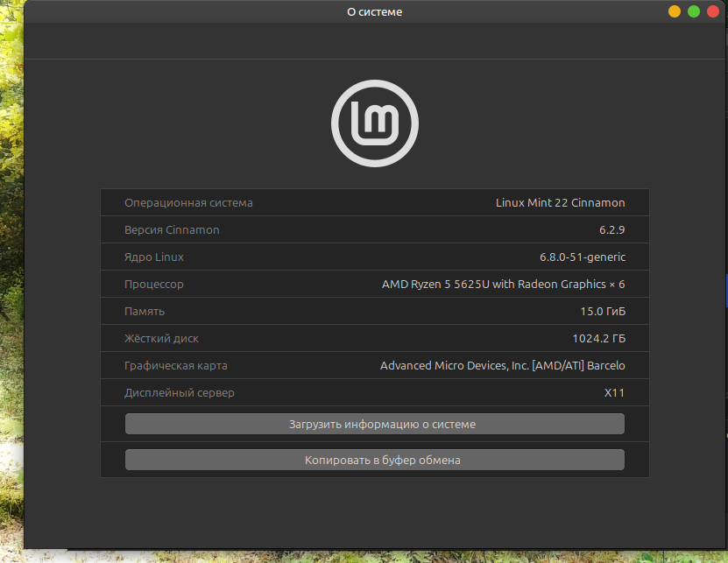Click the Linux Mint logo

tap(375, 123)
